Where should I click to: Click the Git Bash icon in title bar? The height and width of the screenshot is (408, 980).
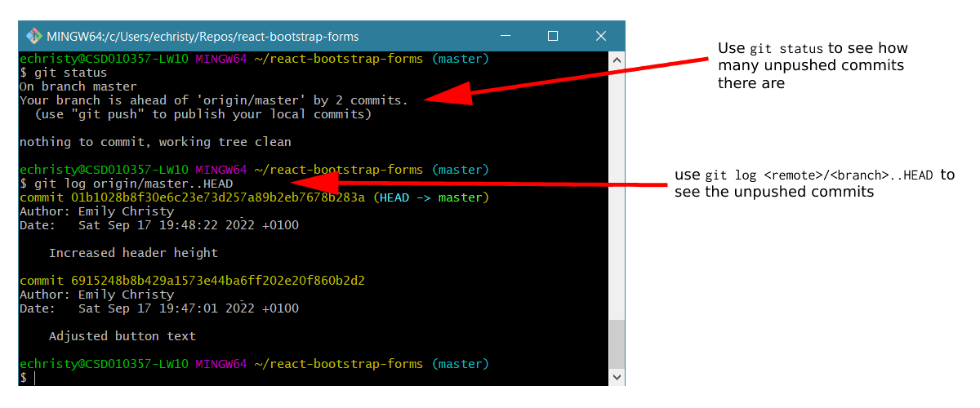pos(34,36)
